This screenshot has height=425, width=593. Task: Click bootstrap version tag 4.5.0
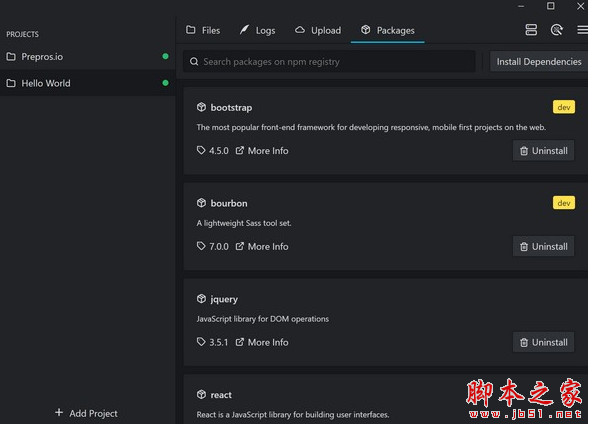coord(213,150)
